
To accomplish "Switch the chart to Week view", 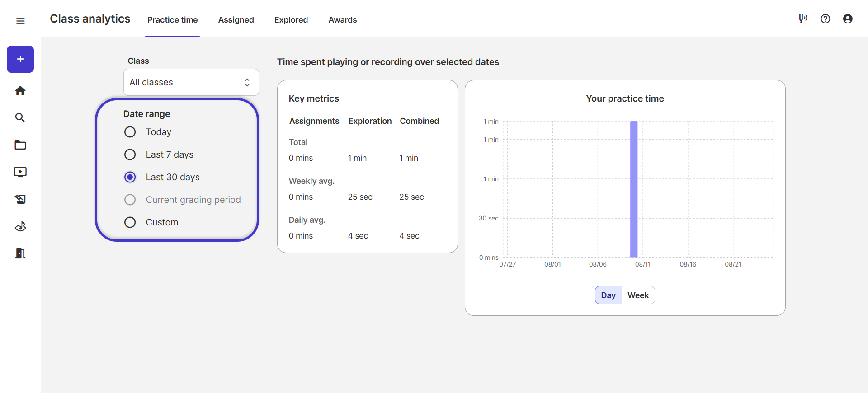I will 638,295.
